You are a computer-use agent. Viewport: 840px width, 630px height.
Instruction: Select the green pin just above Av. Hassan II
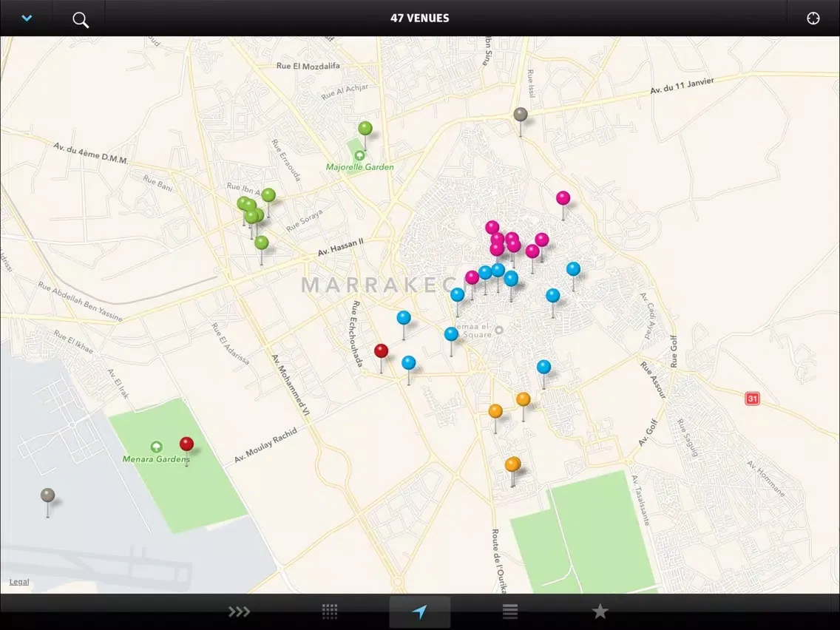click(261, 243)
